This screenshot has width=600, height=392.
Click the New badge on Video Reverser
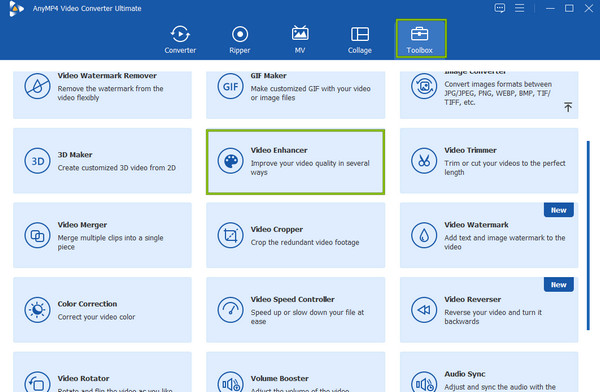pyautogui.click(x=558, y=285)
